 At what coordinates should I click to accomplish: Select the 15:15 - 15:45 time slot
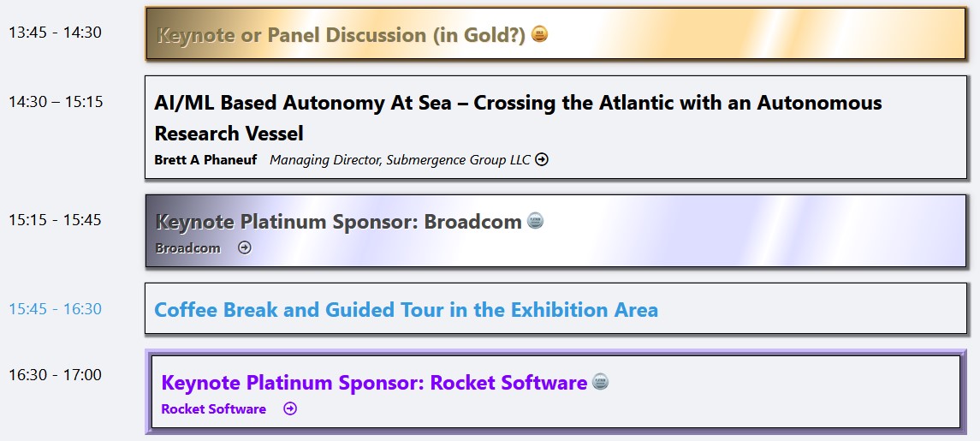point(55,220)
